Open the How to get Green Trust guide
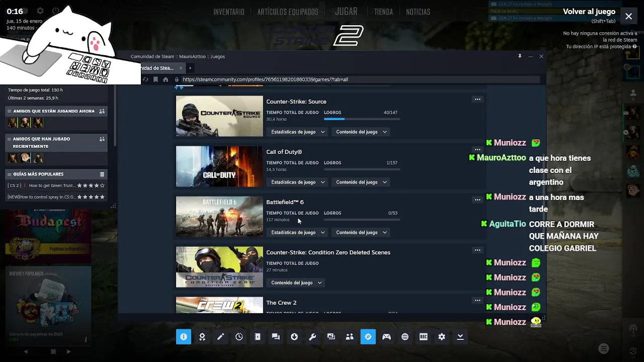The width and height of the screenshot is (644, 362). (56, 186)
